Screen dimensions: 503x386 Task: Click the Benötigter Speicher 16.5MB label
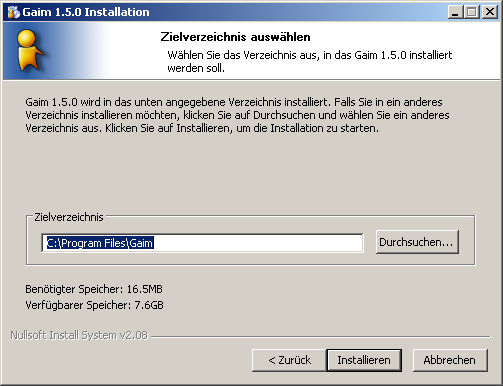pos(94,289)
